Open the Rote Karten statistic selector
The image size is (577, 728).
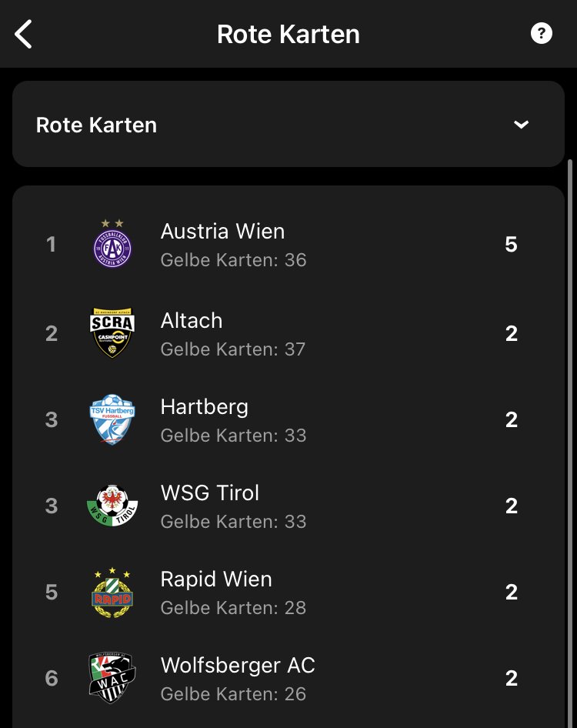[x=288, y=124]
